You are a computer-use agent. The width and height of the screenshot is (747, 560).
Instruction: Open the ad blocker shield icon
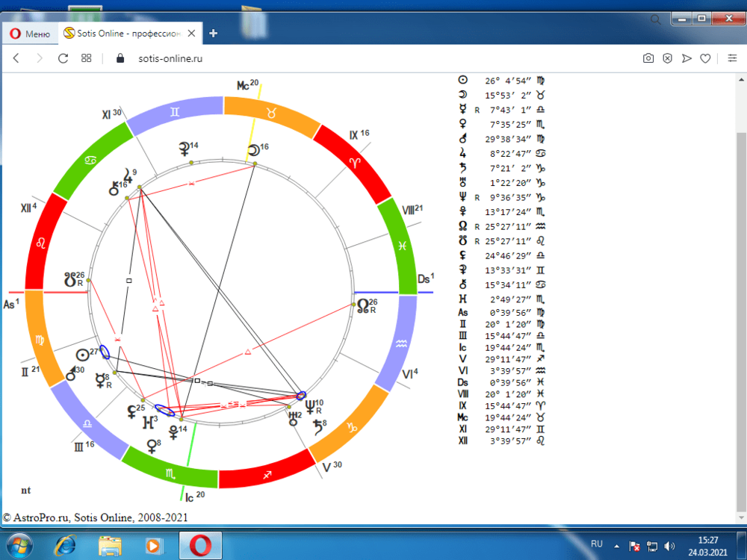[x=667, y=58]
